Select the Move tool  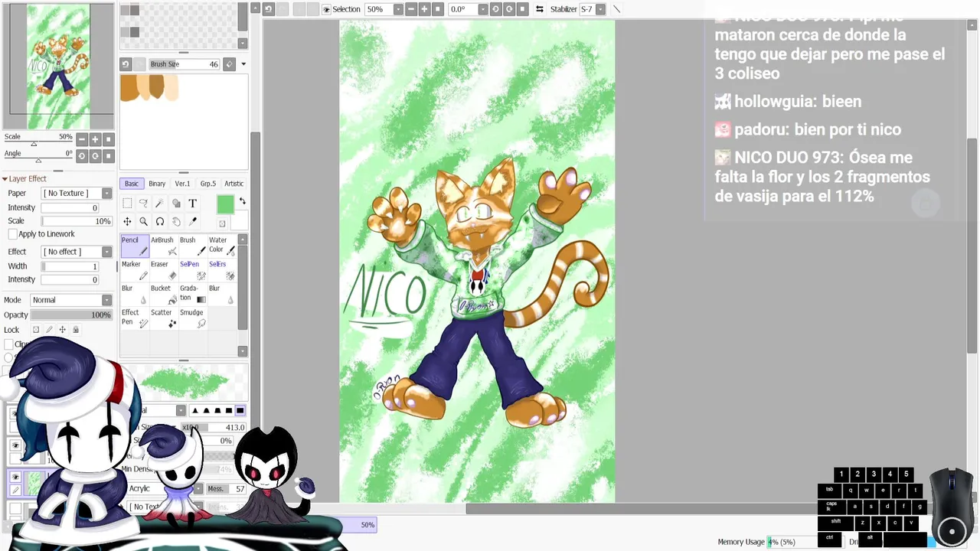[x=127, y=221]
